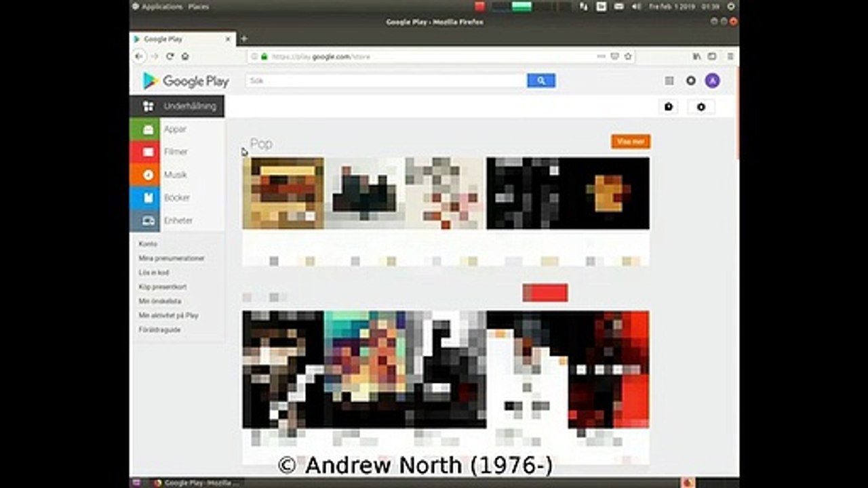Go back with Firefox back arrow

[139, 57]
